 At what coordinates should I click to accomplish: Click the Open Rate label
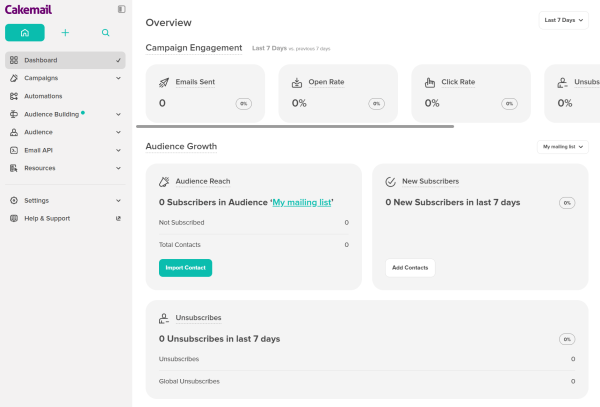[x=326, y=82]
